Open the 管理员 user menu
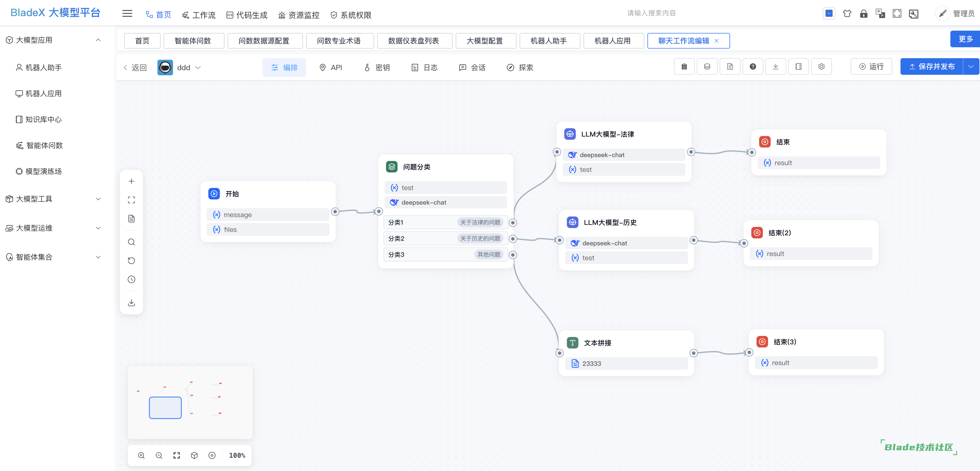The image size is (980, 471). click(x=955, y=14)
